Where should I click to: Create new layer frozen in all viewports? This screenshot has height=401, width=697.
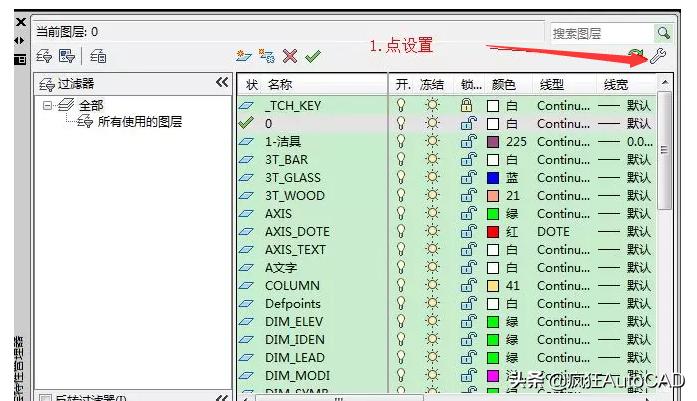(x=267, y=56)
